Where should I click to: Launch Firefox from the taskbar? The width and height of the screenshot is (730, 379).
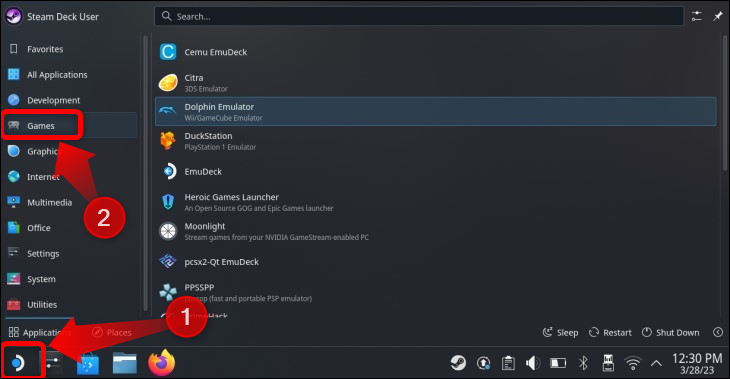(162, 363)
